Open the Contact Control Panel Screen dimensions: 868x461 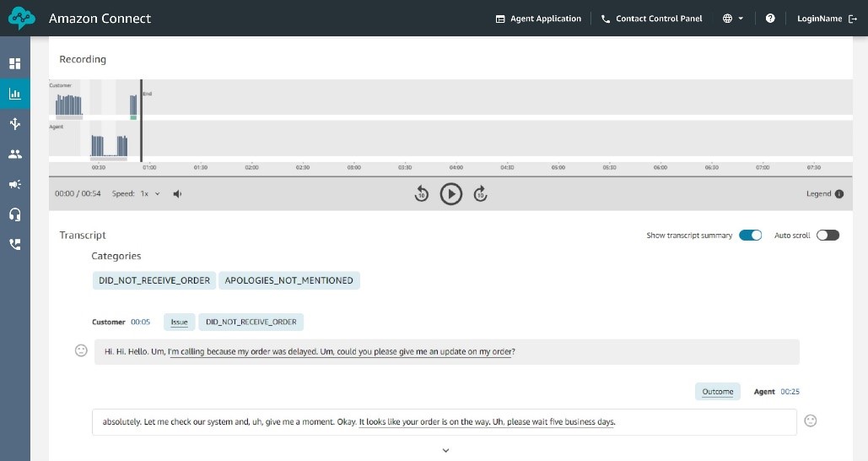click(x=651, y=19)
